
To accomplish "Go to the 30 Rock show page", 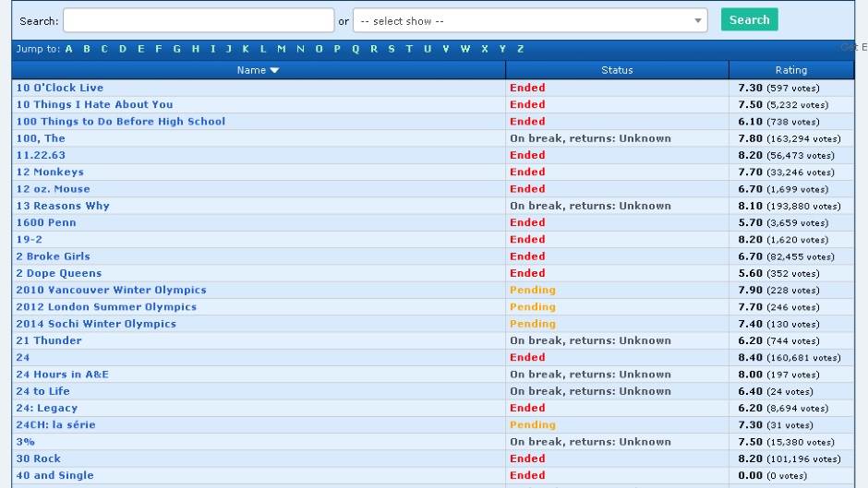I will click(38, 458).
